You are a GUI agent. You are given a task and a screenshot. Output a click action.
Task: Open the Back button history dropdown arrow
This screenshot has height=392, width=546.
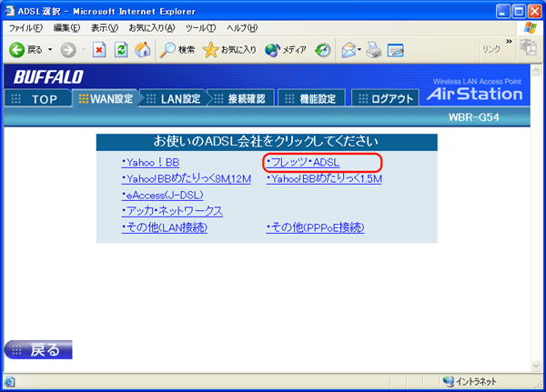50,50
